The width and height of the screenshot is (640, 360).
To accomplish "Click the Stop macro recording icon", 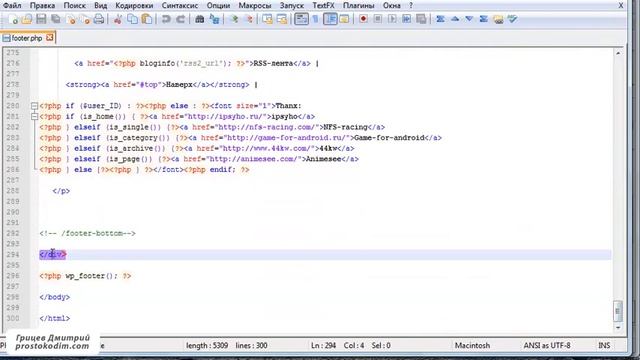I will coord(378,19).
